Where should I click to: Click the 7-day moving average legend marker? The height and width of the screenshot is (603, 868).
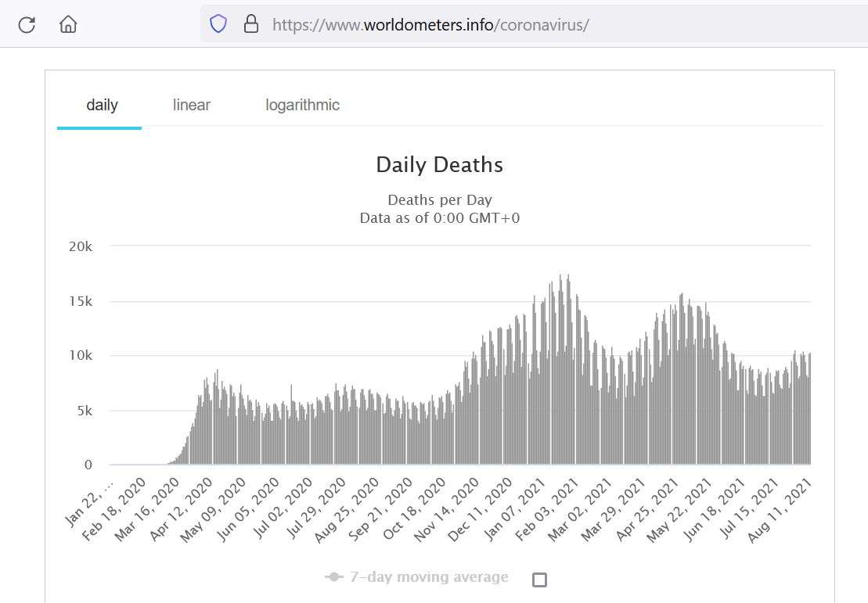(334, 577)
